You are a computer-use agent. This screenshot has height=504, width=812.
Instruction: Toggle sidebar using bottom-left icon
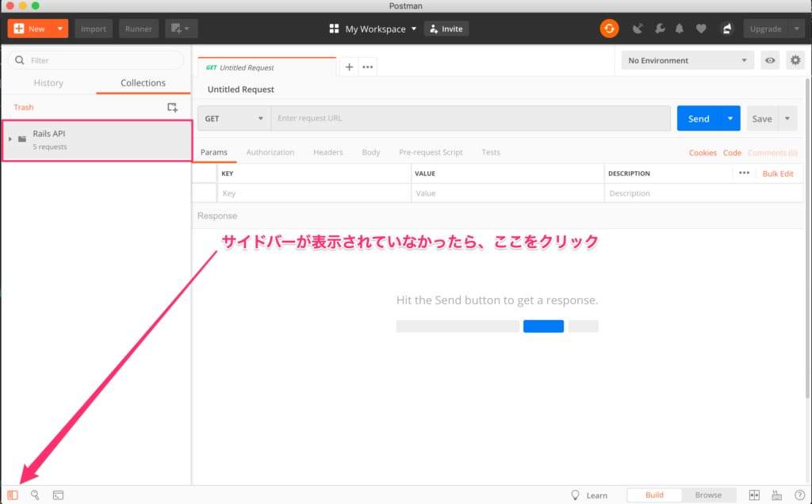[13, 495]
